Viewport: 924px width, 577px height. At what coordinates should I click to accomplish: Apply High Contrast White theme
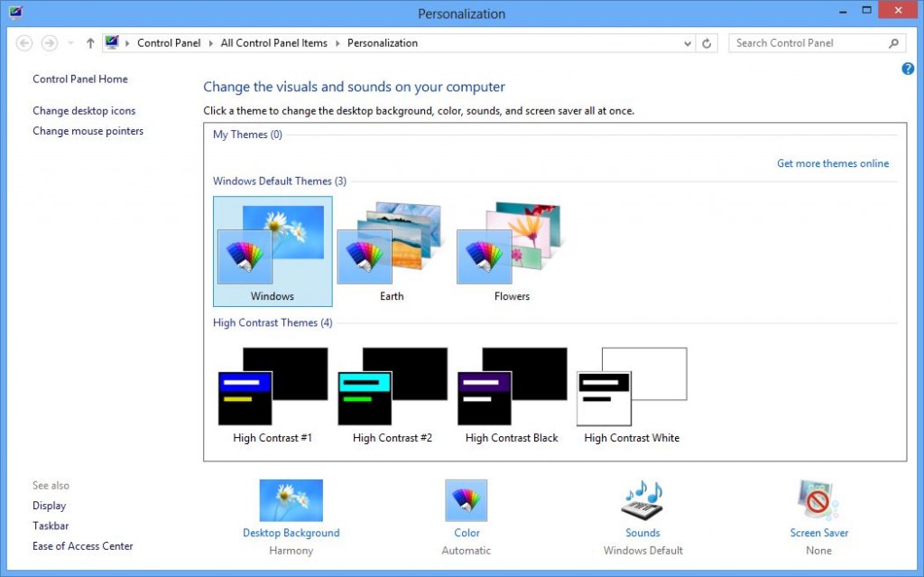click(632, 396)
